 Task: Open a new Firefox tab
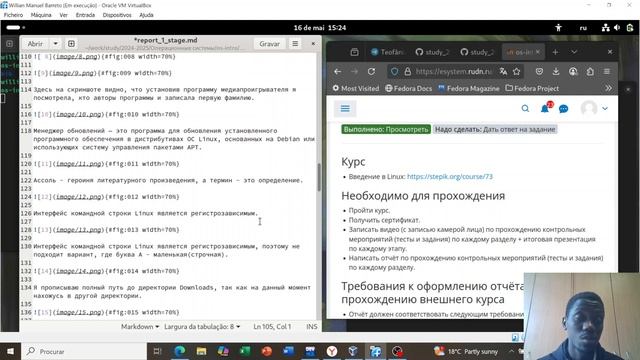(x=555, y=52)
